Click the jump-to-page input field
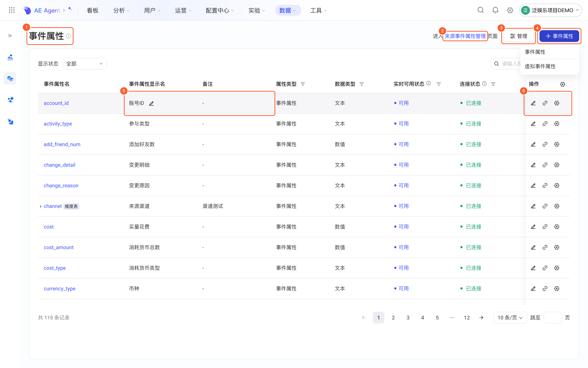This screenshot has height=368, width=588. pyautogui.click(x=553, y=318)
